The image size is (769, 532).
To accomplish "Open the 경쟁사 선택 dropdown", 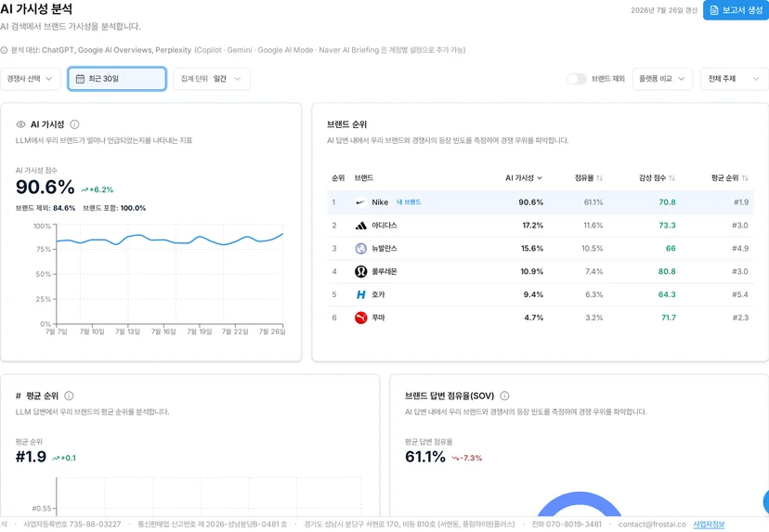I will coord(31,78).
